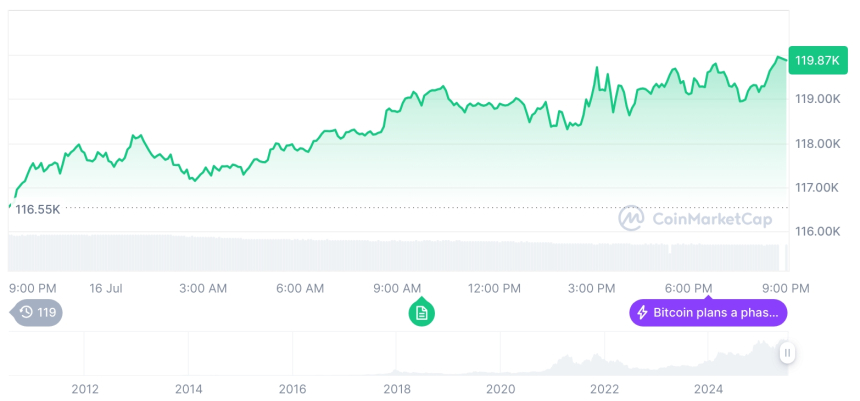Click the 117.00K price axis label

coord(817,187)
